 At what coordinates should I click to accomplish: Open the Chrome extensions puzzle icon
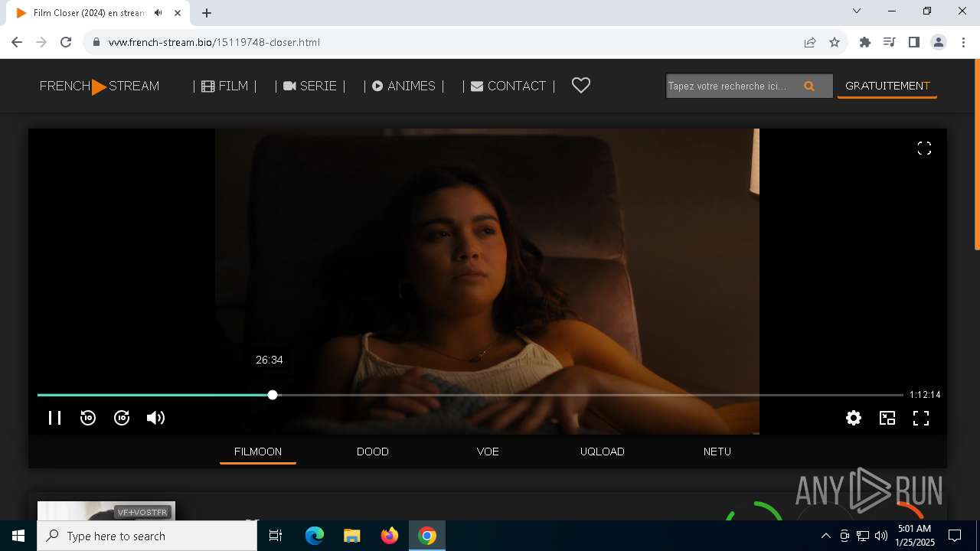(x=865, y=42)
